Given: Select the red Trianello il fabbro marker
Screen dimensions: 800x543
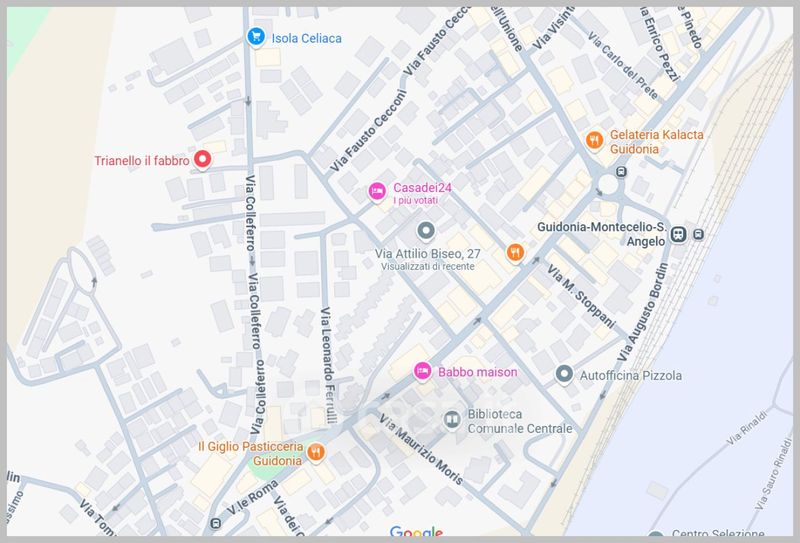Looking at the screenshot, I should 203,160.
